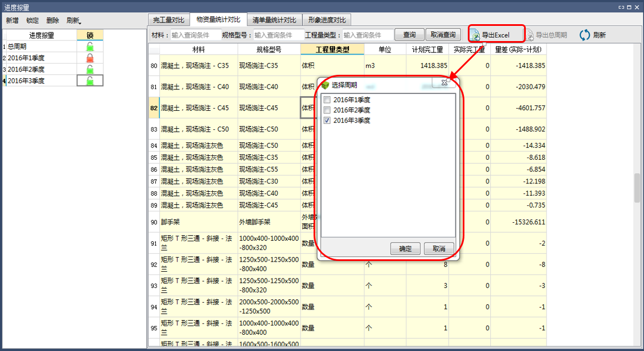Toggle red lock for 2016年1季度 row
The height and width of the screenshot is (351, 644).
pos(90,58)
